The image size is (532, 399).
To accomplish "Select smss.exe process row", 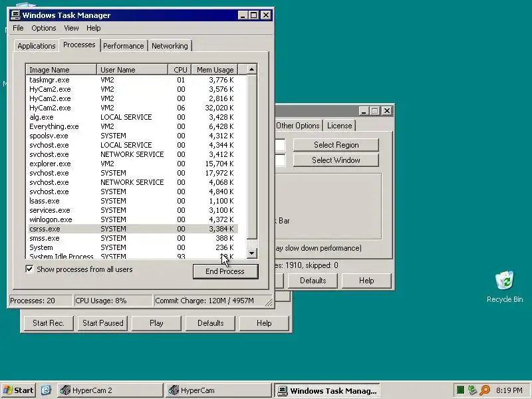I will [x=132, y=238].
